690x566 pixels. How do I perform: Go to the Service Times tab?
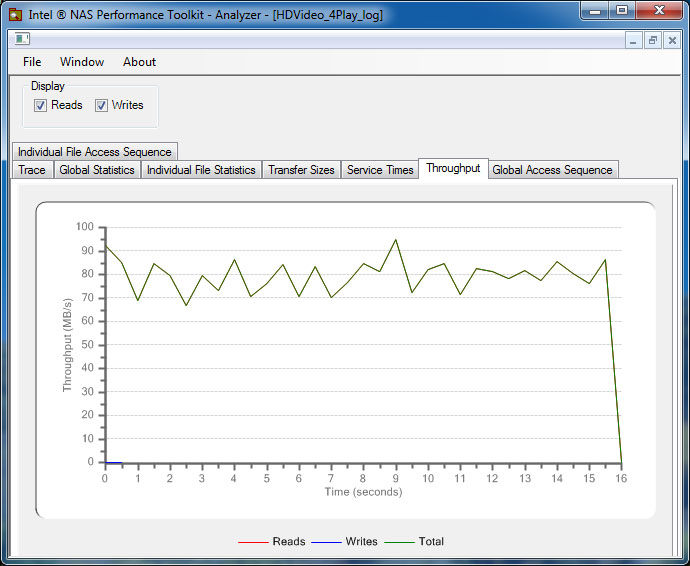click(x=380, y=170)
